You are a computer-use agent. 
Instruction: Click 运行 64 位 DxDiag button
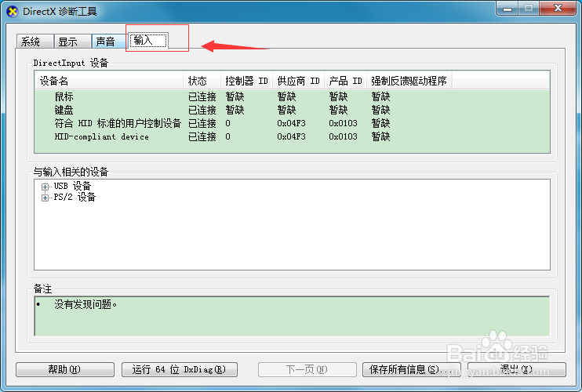180,369
